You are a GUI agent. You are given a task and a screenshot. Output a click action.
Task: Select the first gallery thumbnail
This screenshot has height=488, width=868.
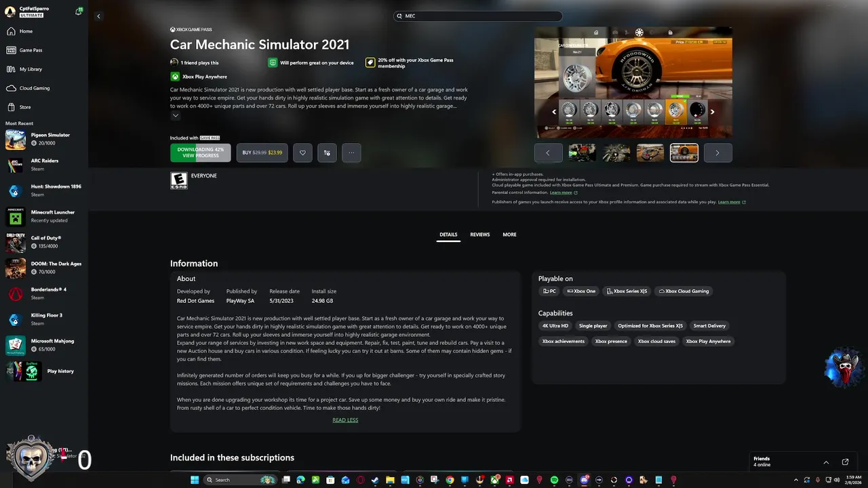[x=582, y=152]
